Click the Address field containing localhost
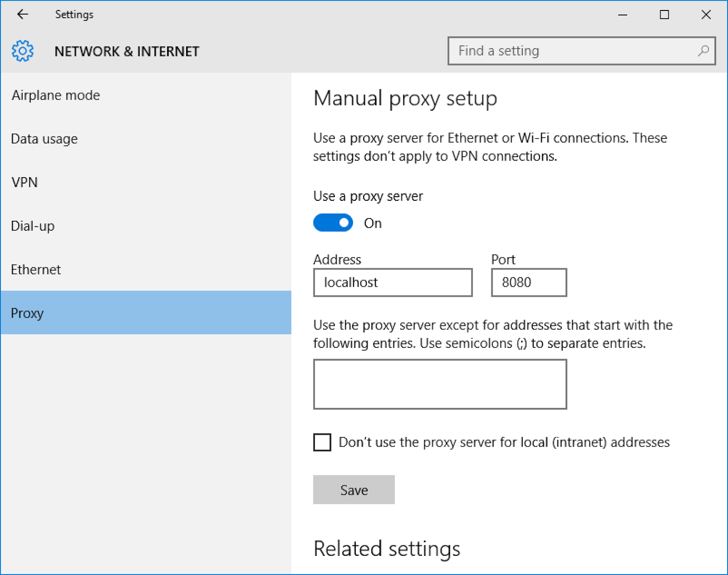Image resolution: width=728 pixels, height=575 pixels. 393,282
